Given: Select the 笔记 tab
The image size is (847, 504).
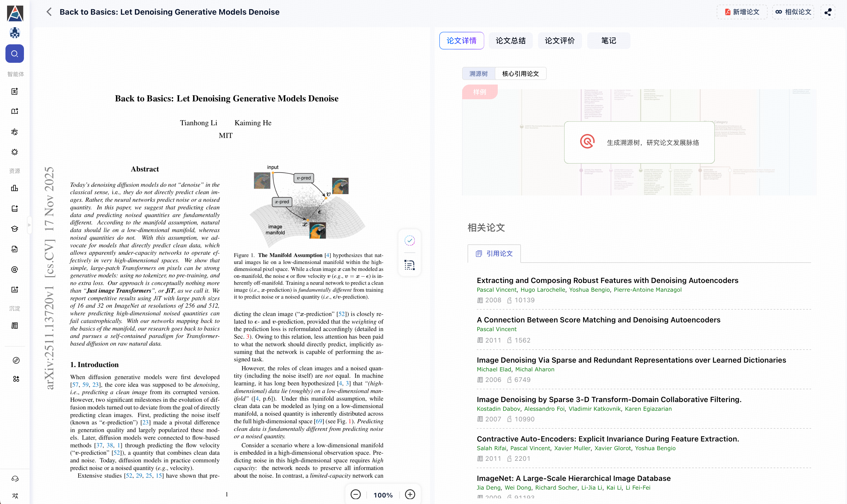Looking at the screenshot, I should (x=608, y=41).
